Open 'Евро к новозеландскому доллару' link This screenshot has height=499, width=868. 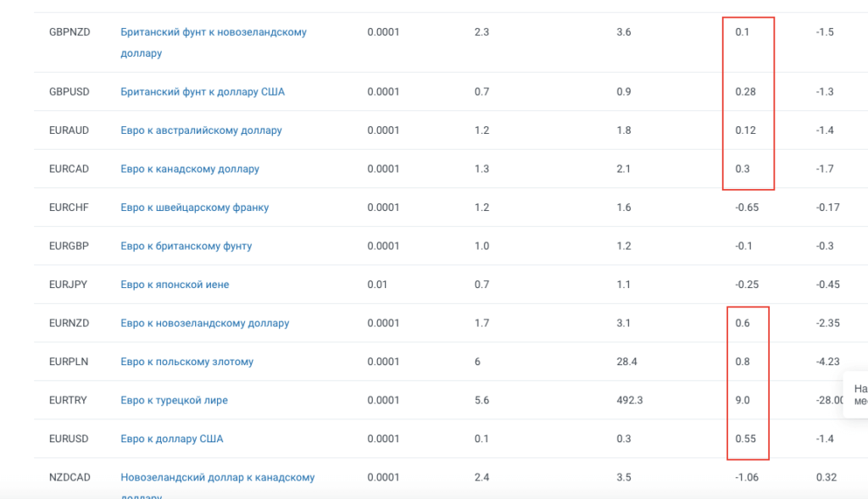pyautogui.click(x=204, y=323)
